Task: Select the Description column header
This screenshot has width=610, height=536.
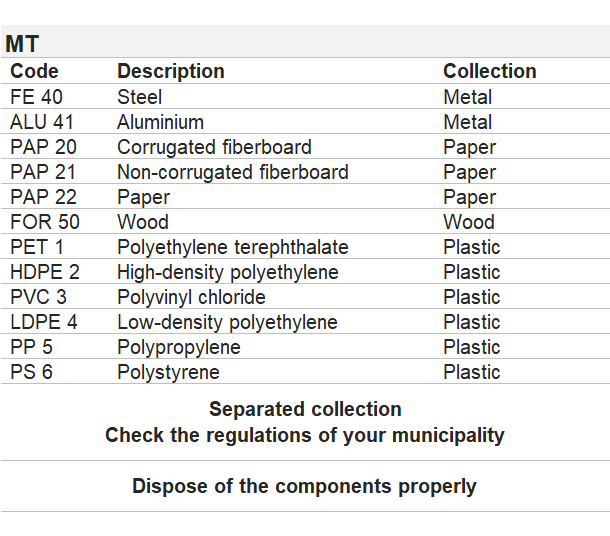Action: 171,71
